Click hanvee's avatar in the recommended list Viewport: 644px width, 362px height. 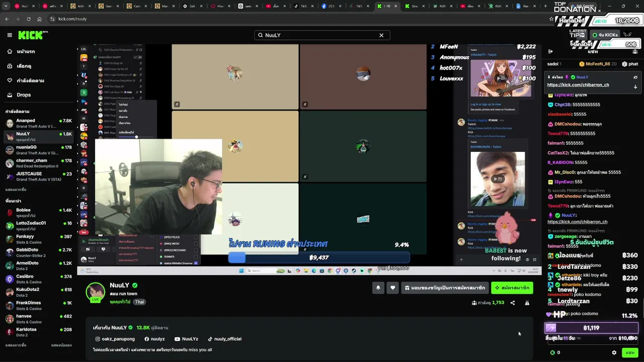click(10, 319)
